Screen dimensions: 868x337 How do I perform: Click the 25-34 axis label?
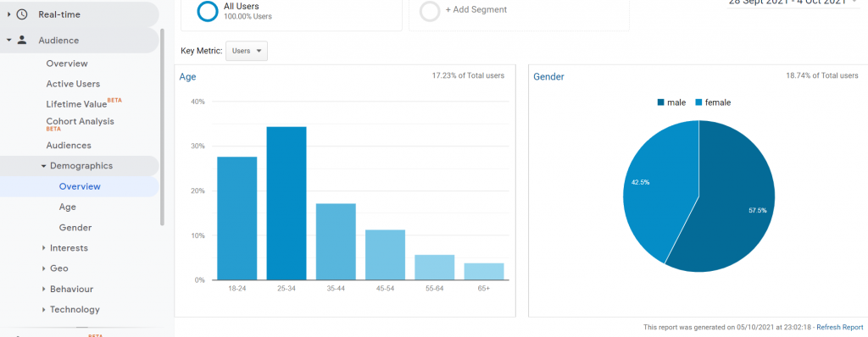(287, 289)
